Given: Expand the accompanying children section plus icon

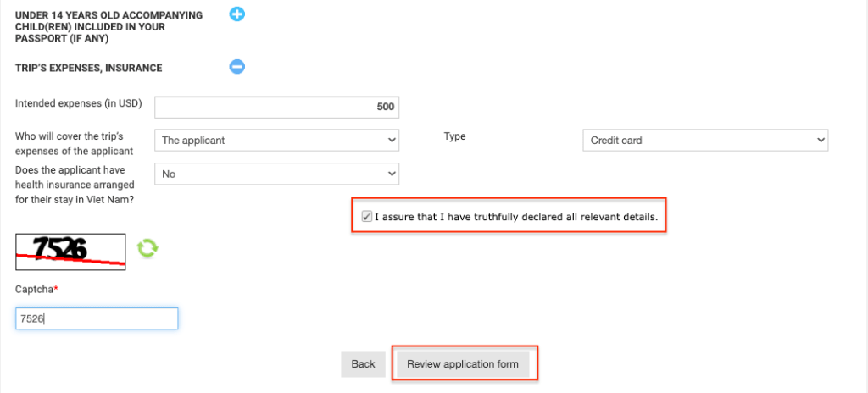Looking at the screenshot, I should click(237, 14).
